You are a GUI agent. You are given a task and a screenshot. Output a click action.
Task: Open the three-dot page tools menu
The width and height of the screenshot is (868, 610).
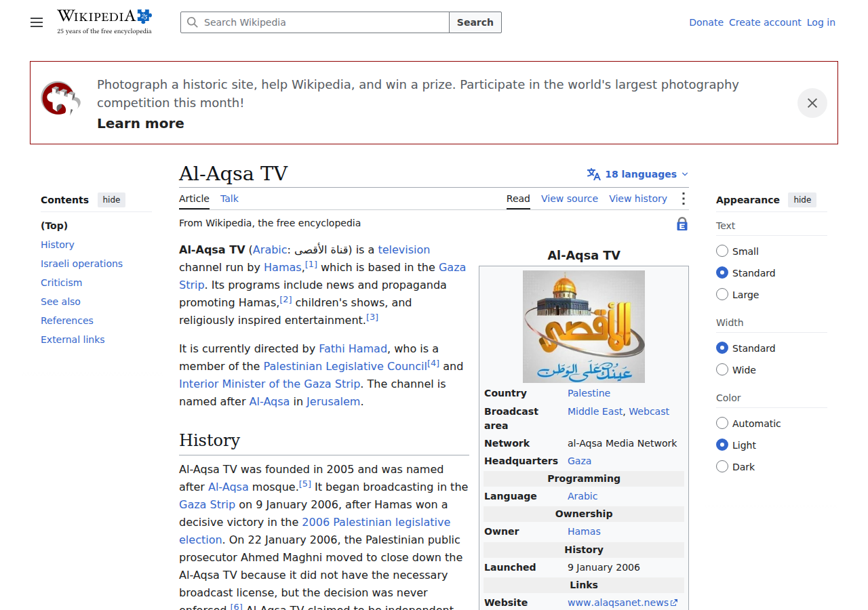tap(683, 199)
